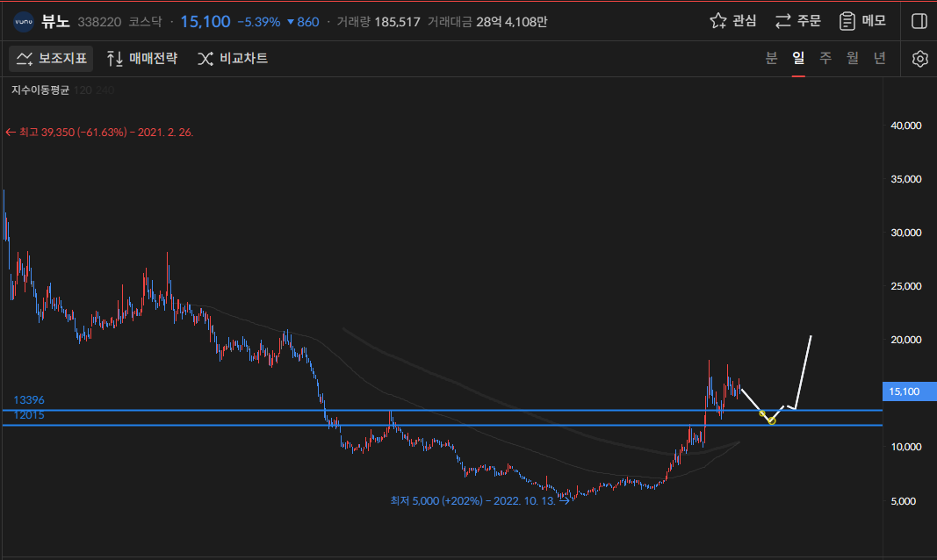The height and width of the screenshot is (560, 937).
Task: Toggle the side panel layout icon
Action: [x=919, y=20]
